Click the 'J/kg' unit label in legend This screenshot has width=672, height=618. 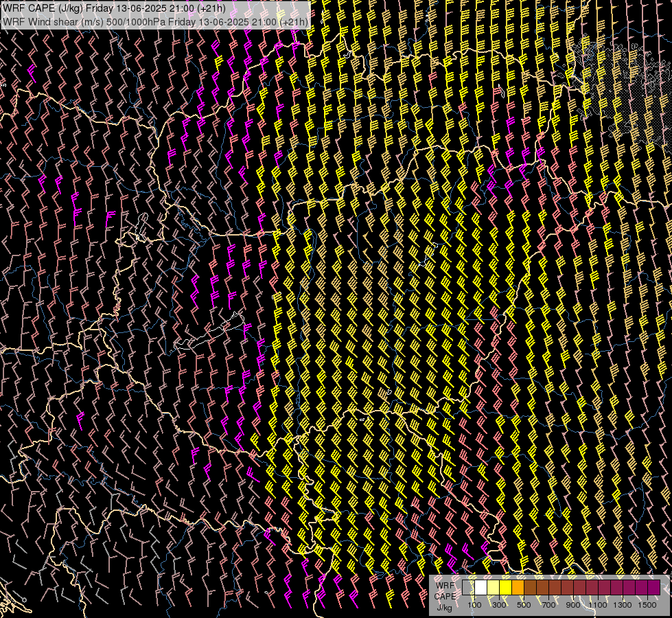(x=444, y=608)
